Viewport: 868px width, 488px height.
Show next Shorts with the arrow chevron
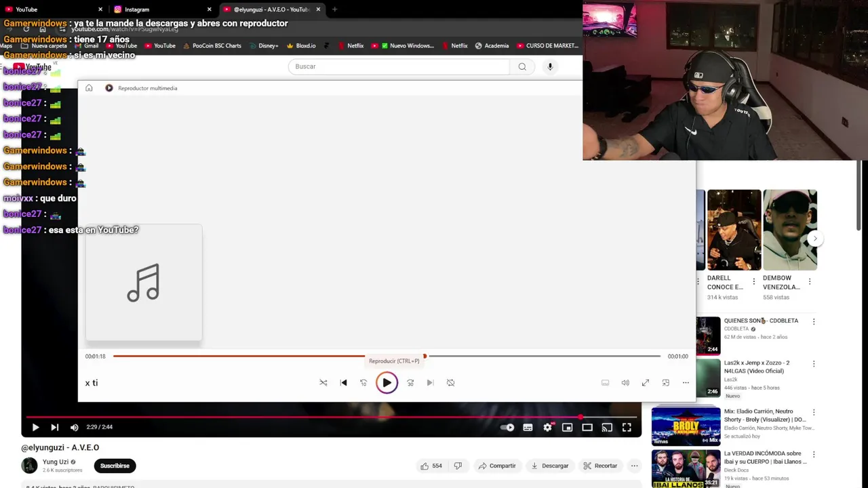click(x=815, y=239)
